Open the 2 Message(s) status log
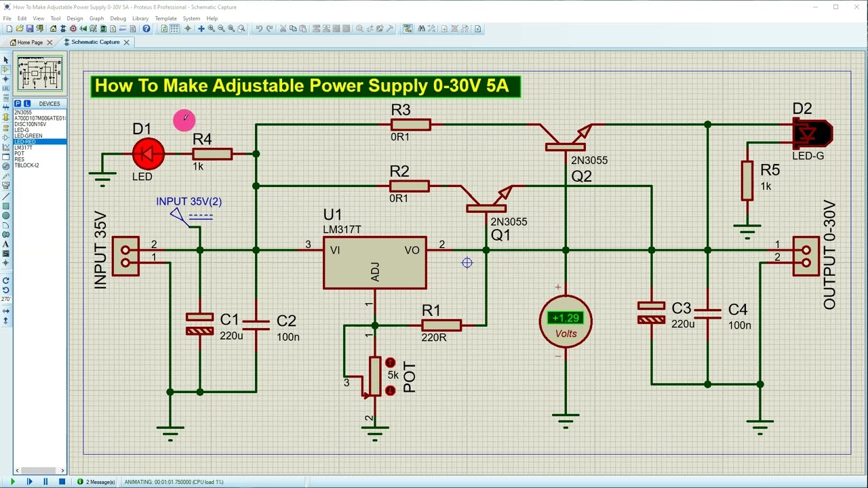This screenshot has width=868, height=488. tap(96, 482)
